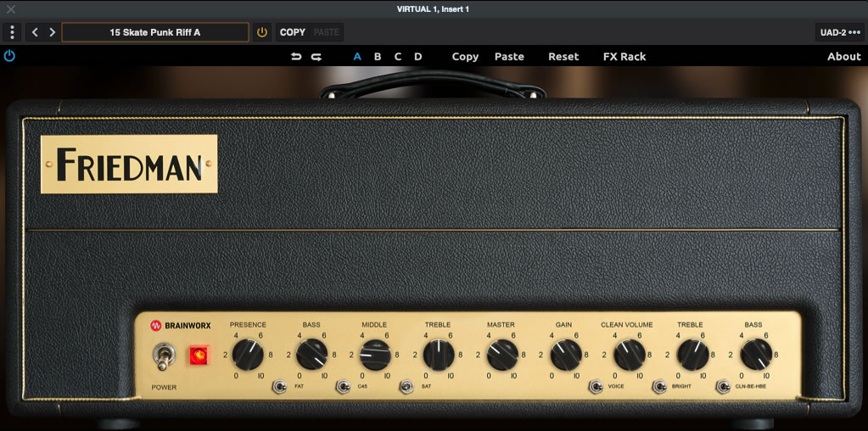Open the FX Rack panel

tap(624, 57)
